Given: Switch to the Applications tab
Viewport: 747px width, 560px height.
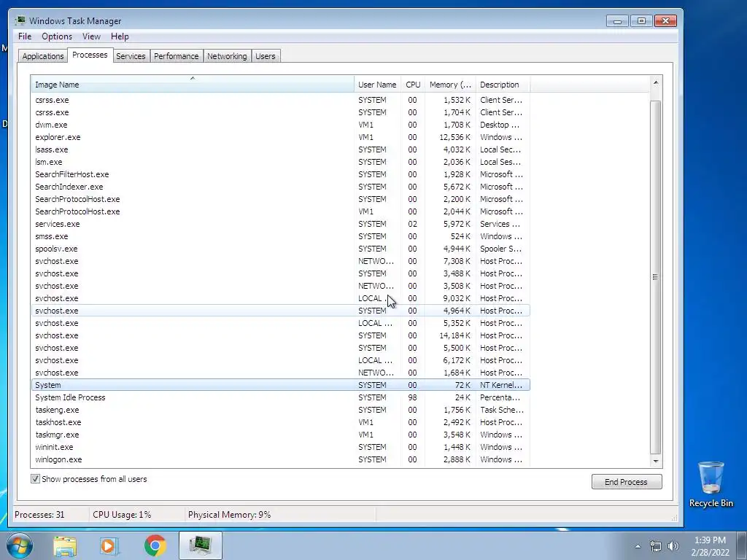Looking at the screenshot, I should [43, 55].
